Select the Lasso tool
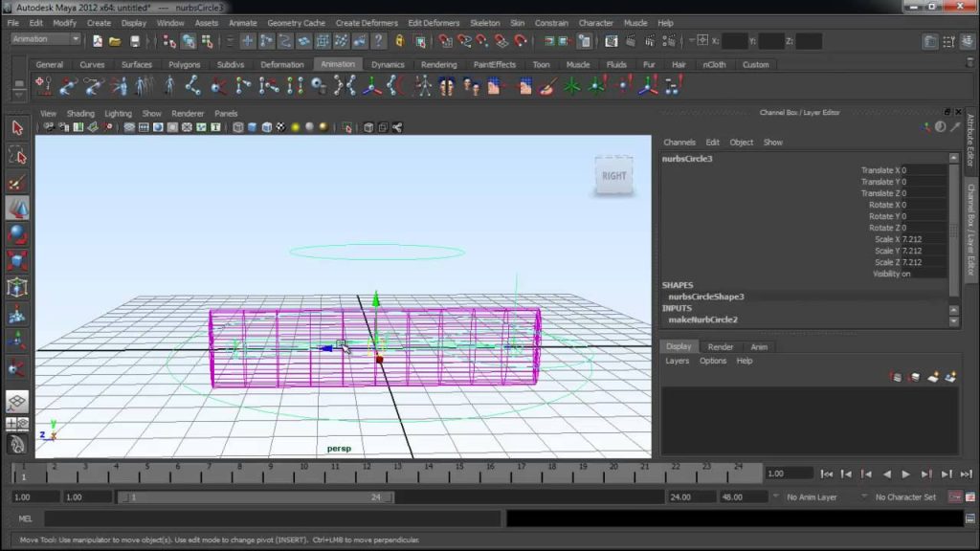980x551 pixels. pos(17,155)
